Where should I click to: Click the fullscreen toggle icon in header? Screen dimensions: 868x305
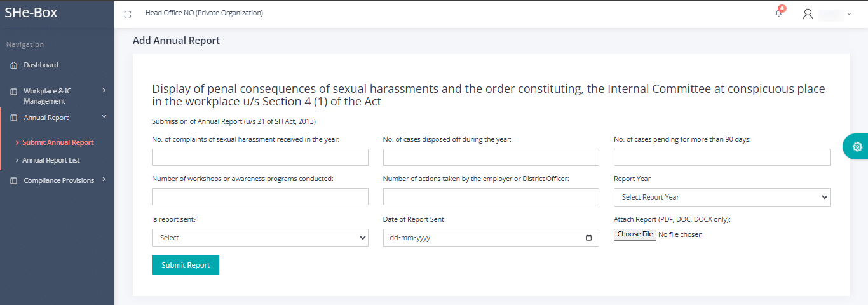[128, 13]
